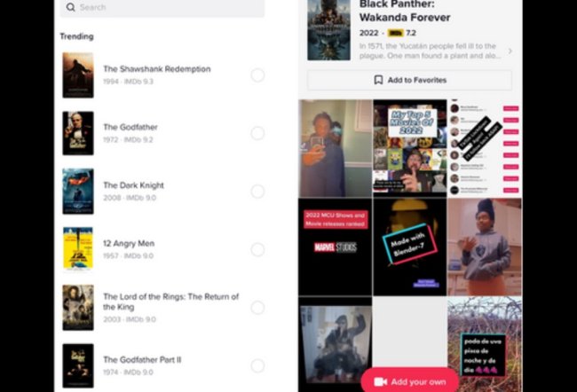Open The Dark Knight poster thumbnail
Image resolution: width=577 pixels, height=392 pixels.
point(78,192)
